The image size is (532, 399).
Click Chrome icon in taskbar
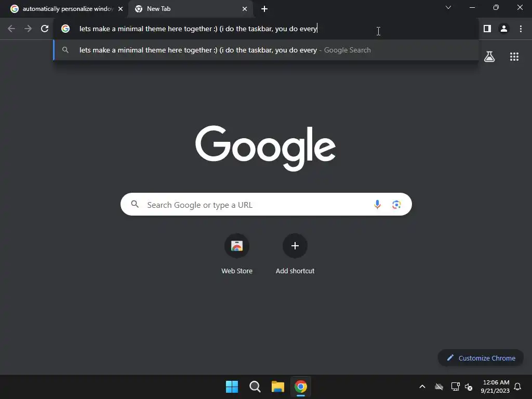(x=301, y=387)
